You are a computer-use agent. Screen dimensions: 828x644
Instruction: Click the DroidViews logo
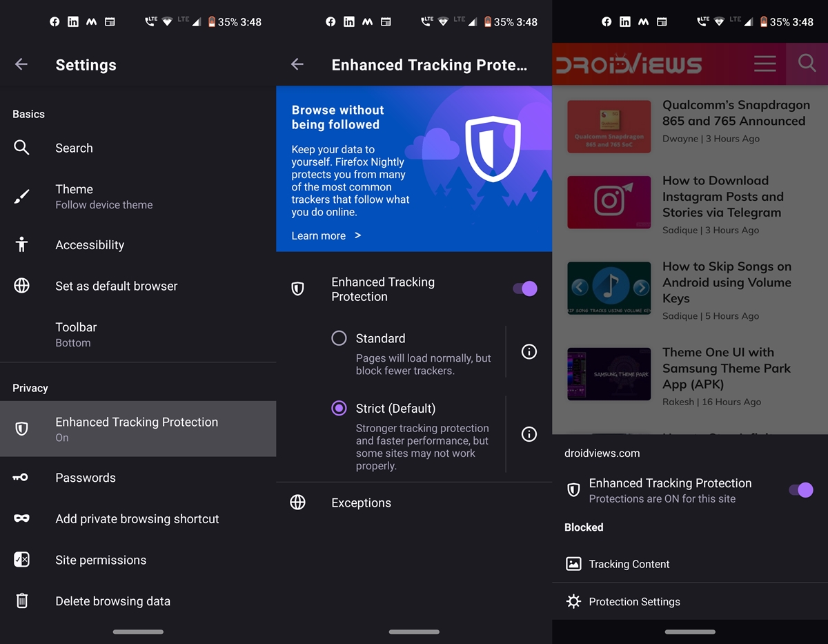click(x=629, y=64)
